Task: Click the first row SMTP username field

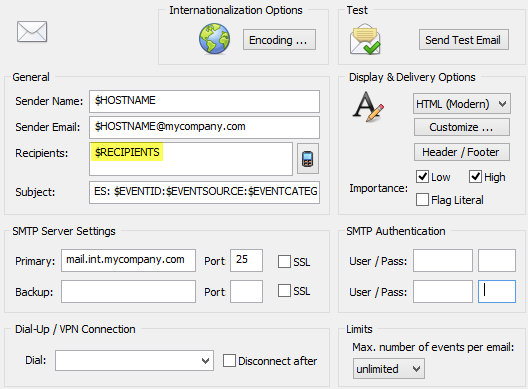Action: click(x=443, y=260)
